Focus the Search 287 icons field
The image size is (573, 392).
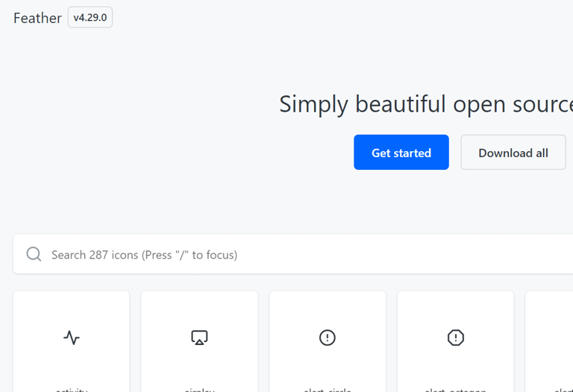click(293, 254)
